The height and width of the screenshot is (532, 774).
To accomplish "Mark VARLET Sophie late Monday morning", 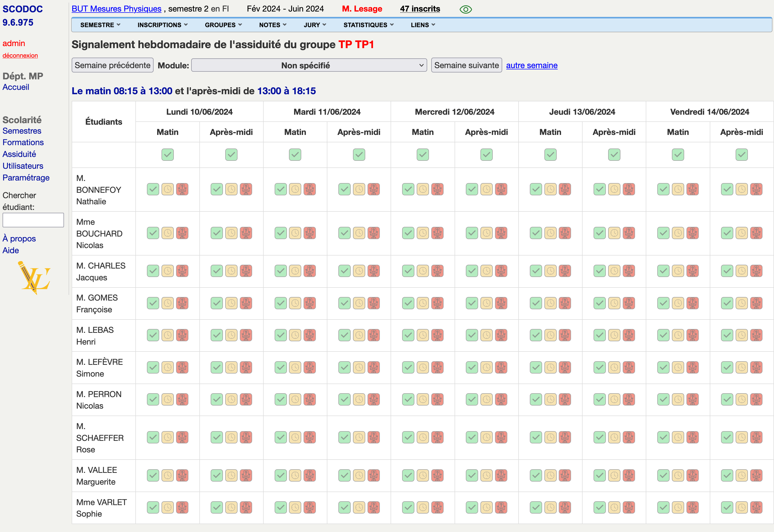I will pos(168,507).
